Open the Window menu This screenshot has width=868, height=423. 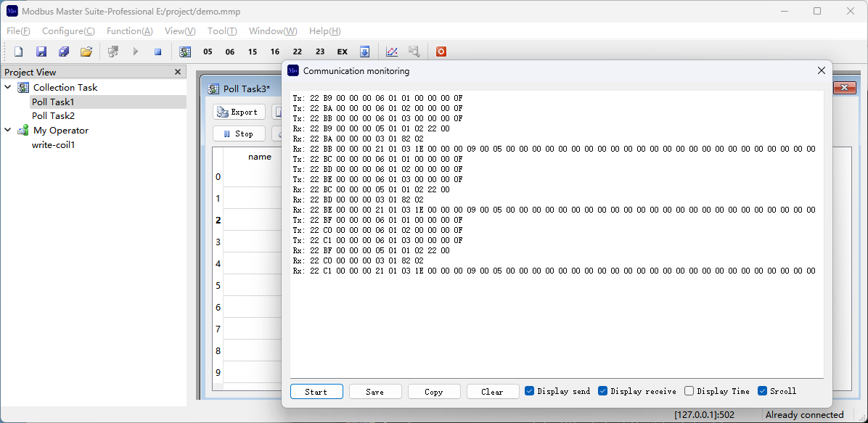273,31
